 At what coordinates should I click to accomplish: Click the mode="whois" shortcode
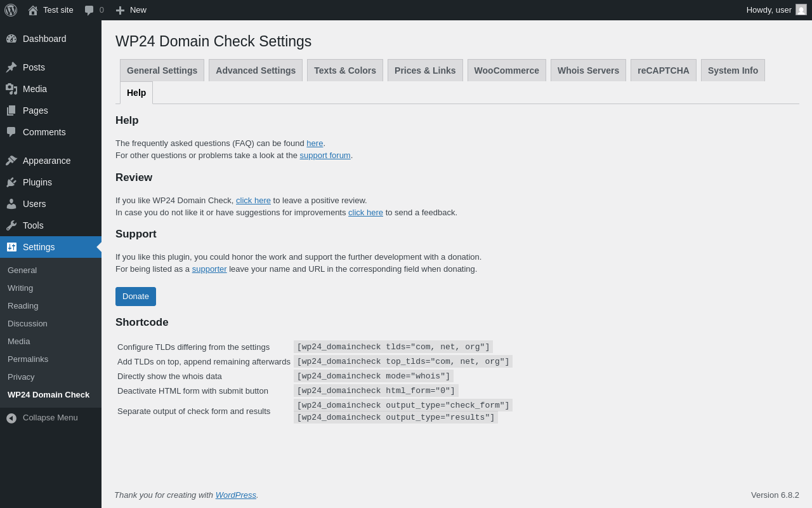(x=374, y=376)
